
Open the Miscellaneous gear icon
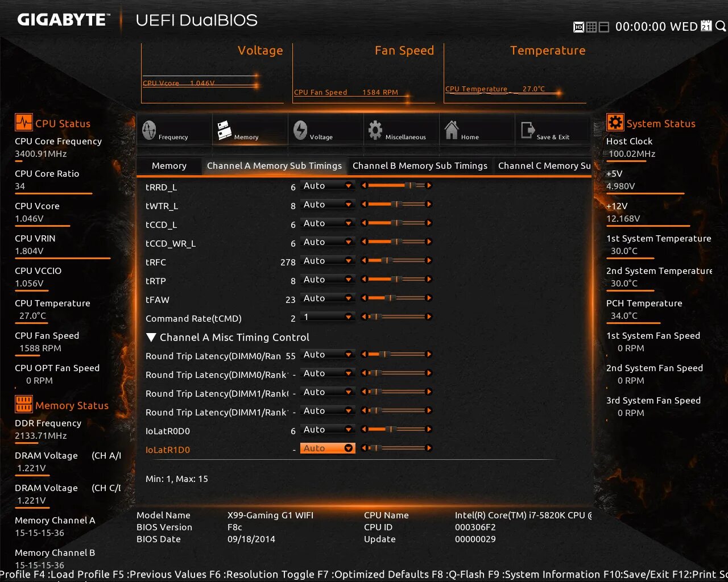pos(375,130)
